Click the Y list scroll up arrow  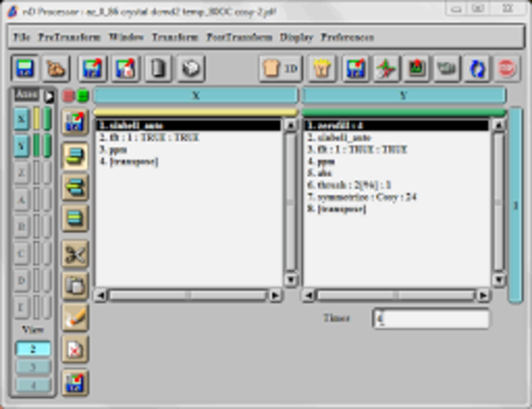click(x=499, y=125)
